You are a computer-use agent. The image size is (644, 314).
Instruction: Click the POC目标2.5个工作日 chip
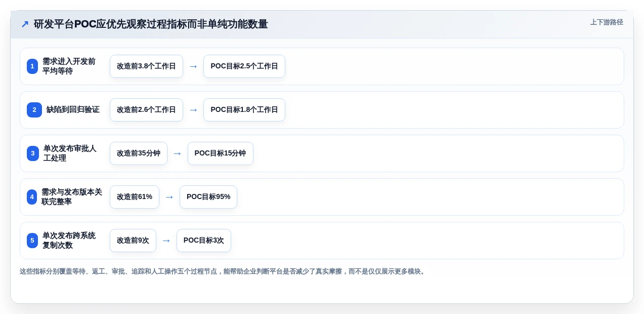click(x=244, y=66)
